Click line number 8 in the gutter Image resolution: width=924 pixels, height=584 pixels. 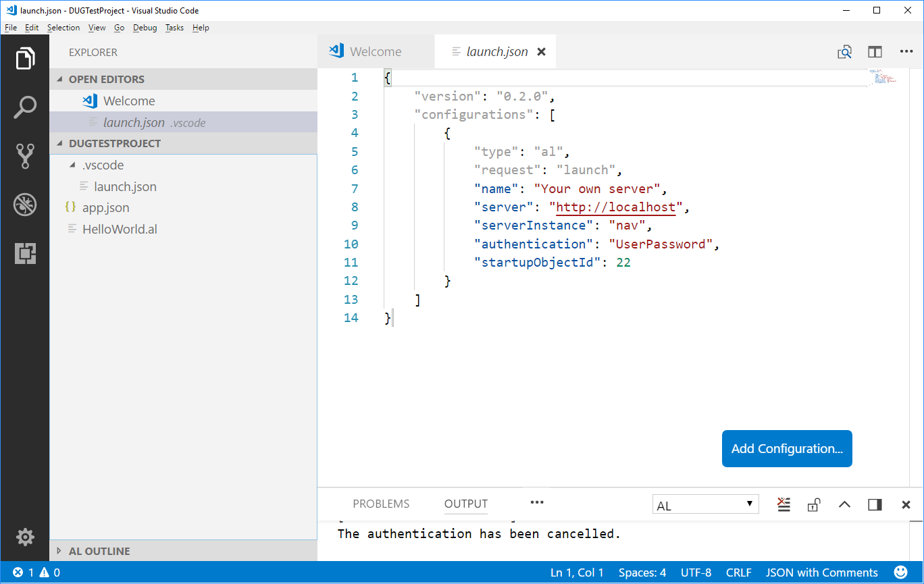click(354, 207)
